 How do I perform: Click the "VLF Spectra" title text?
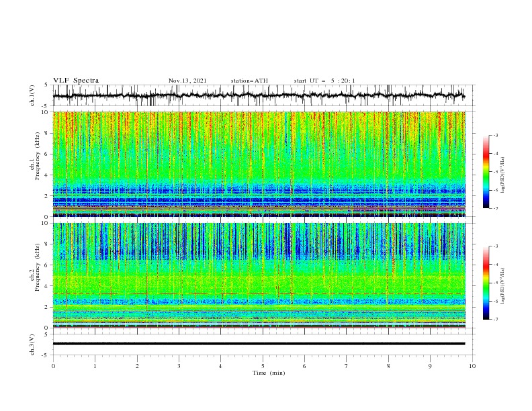click(76, 81)
